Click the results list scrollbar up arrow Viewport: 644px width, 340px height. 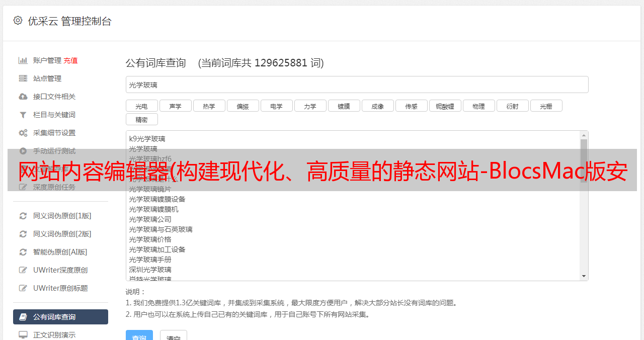point(584,135)
